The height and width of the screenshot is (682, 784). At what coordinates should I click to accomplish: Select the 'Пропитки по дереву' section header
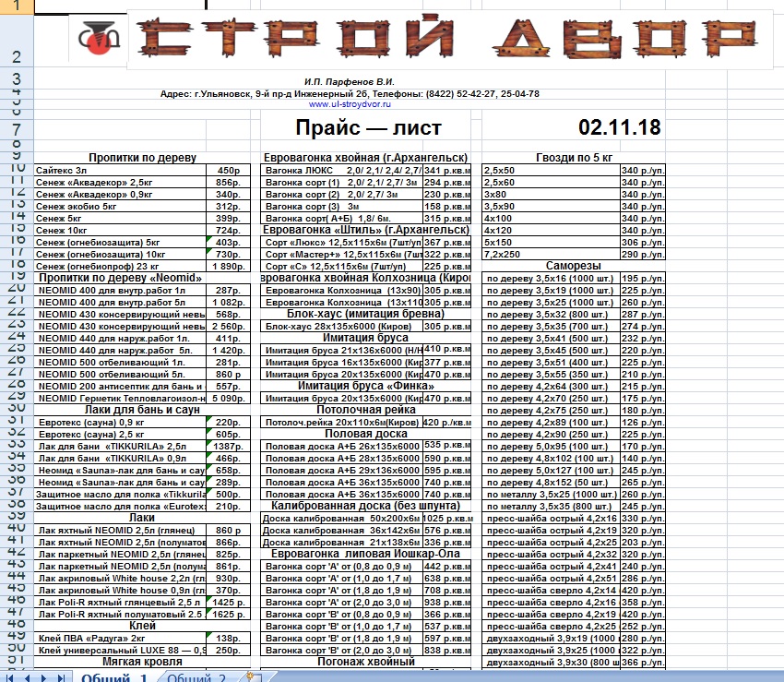tap(142, 158)
